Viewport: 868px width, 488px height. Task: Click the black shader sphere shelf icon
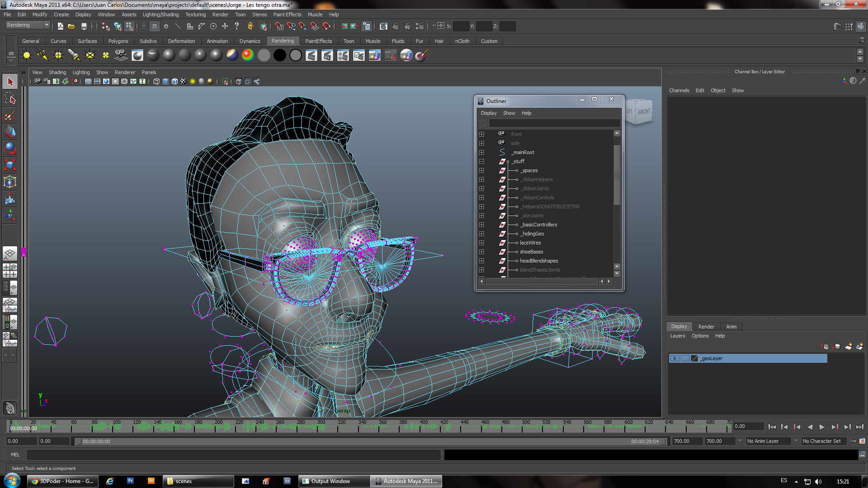coord(280,55)
